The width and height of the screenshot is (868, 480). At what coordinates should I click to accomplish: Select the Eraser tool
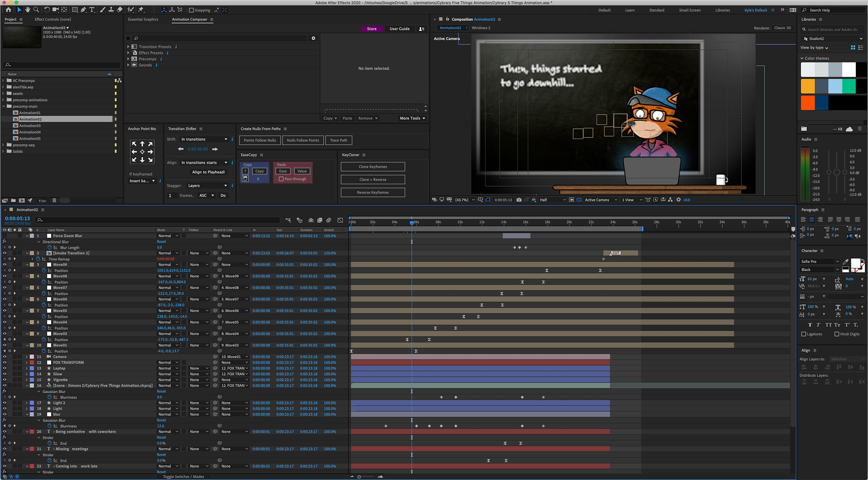click(x=119, y=9)
